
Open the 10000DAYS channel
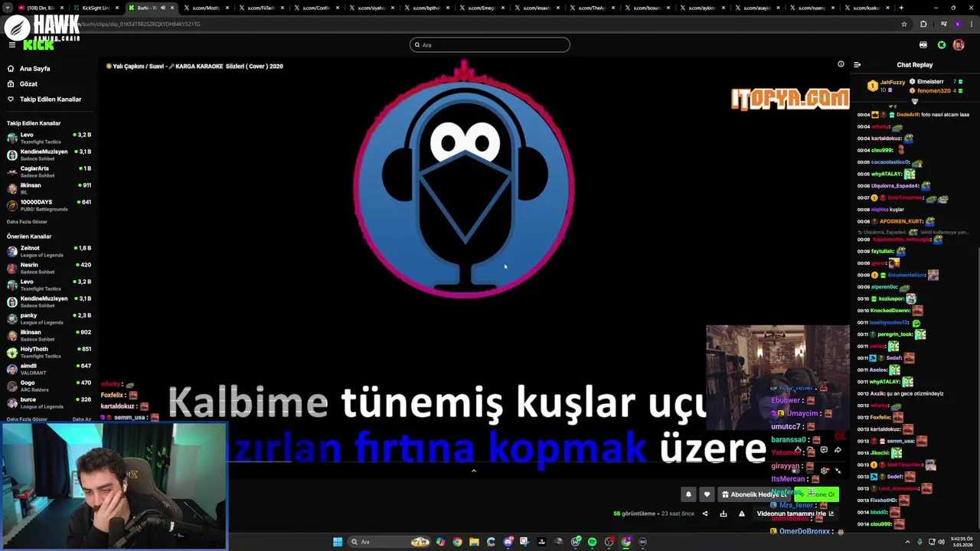point(48,205)
